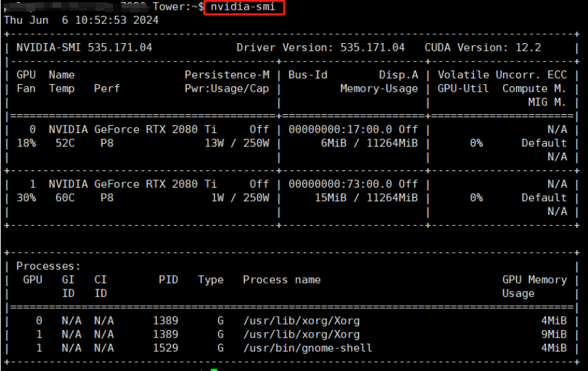This screenshot has width=588, height=371.
Task: Select GPU 1 name NVIDIA GeForce RTX 2080 Ti
Action: click(133, 184)
